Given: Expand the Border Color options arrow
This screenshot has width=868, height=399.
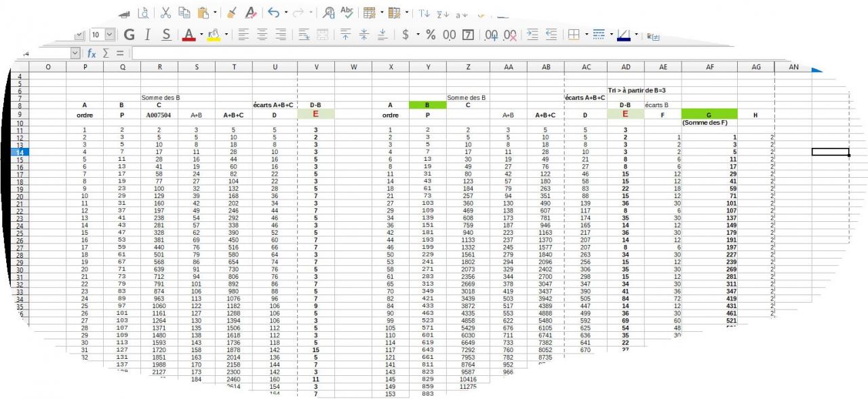Looking at the screenshot, I should (637, 34).
